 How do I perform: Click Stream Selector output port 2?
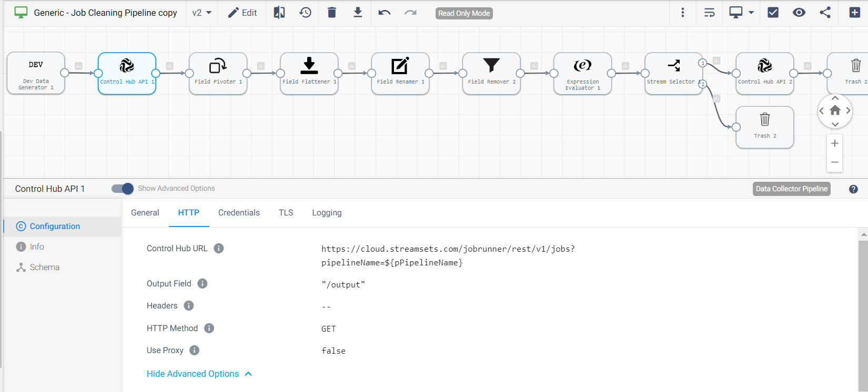coord(702,84)
